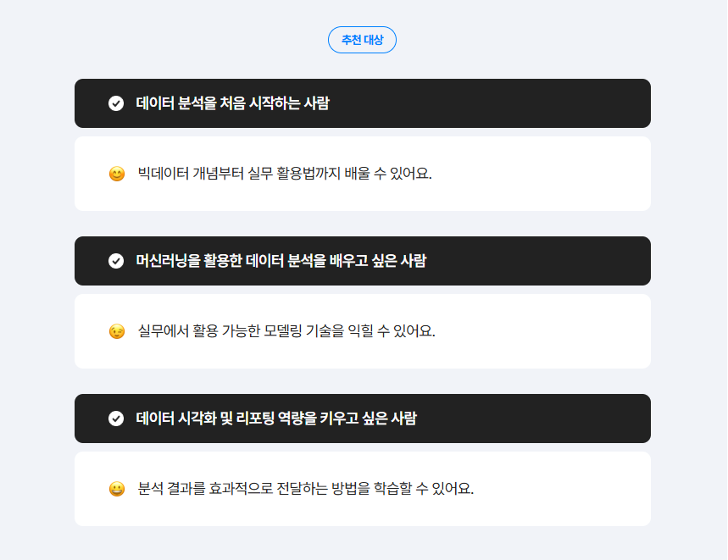Click empty area of the data visualization header bar
This screenshot has width=728, height=560.
551,419
